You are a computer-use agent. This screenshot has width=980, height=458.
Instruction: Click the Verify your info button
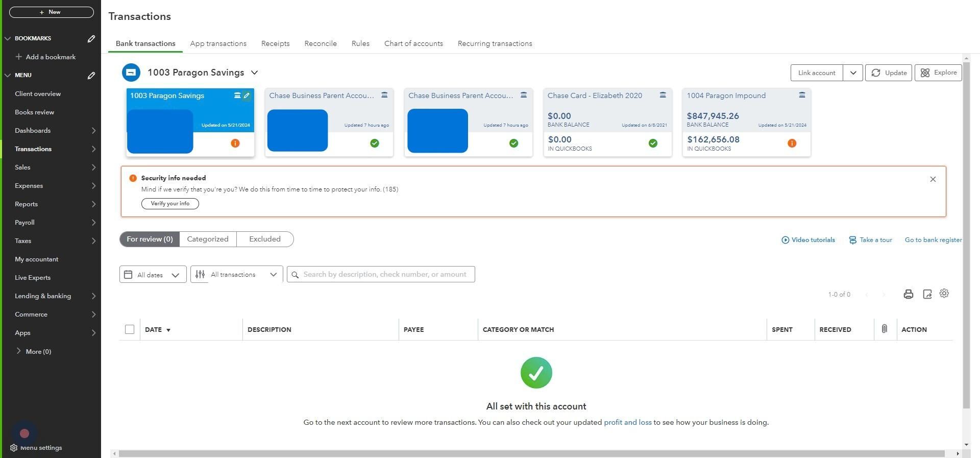[170, 204]
